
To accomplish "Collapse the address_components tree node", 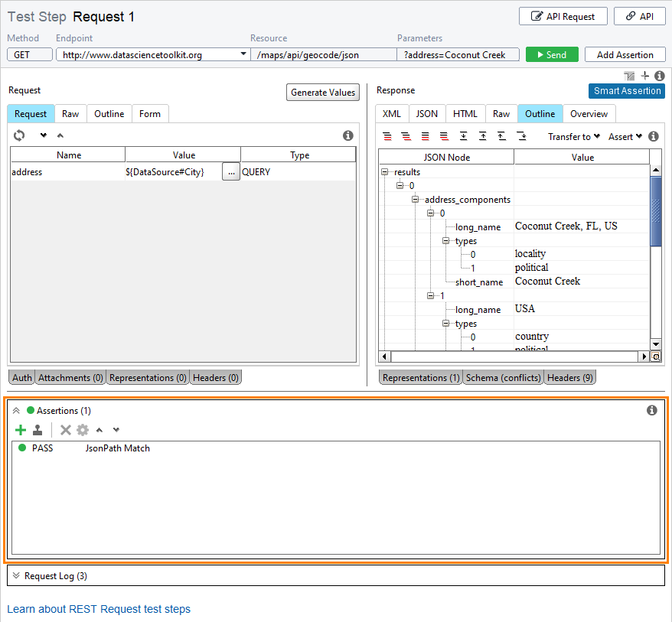I will click(x=415, y=199).
